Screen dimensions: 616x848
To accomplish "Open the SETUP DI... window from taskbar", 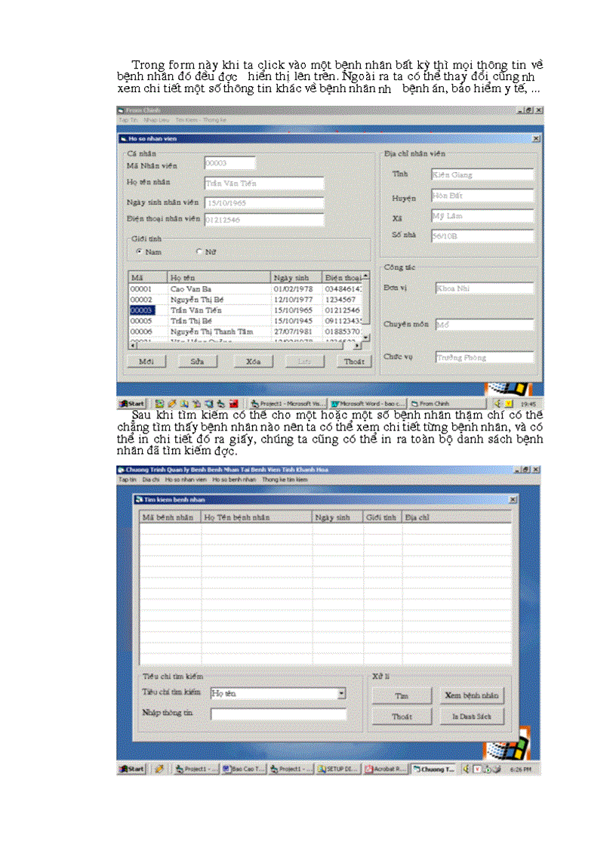I will (x=337, y=769).
